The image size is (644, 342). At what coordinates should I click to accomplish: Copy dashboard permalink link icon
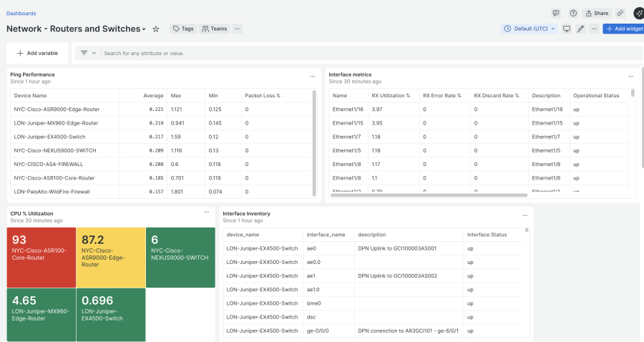click(620, 13)
